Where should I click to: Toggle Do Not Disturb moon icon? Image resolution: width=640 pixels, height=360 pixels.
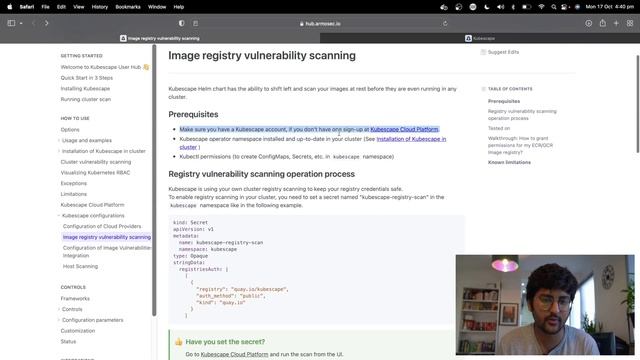click(487, 7)
